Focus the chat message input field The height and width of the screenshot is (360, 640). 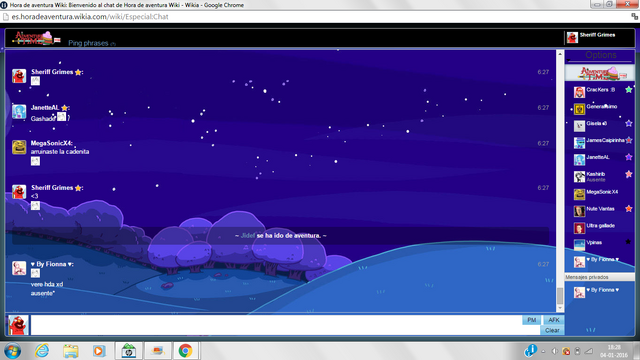point(276,325)
